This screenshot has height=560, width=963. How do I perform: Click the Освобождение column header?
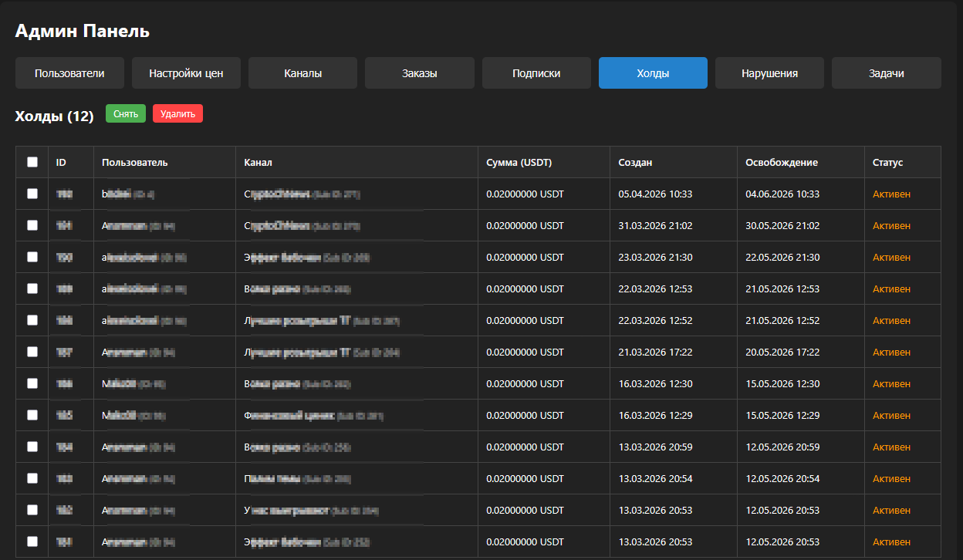[x=781, y=163]
